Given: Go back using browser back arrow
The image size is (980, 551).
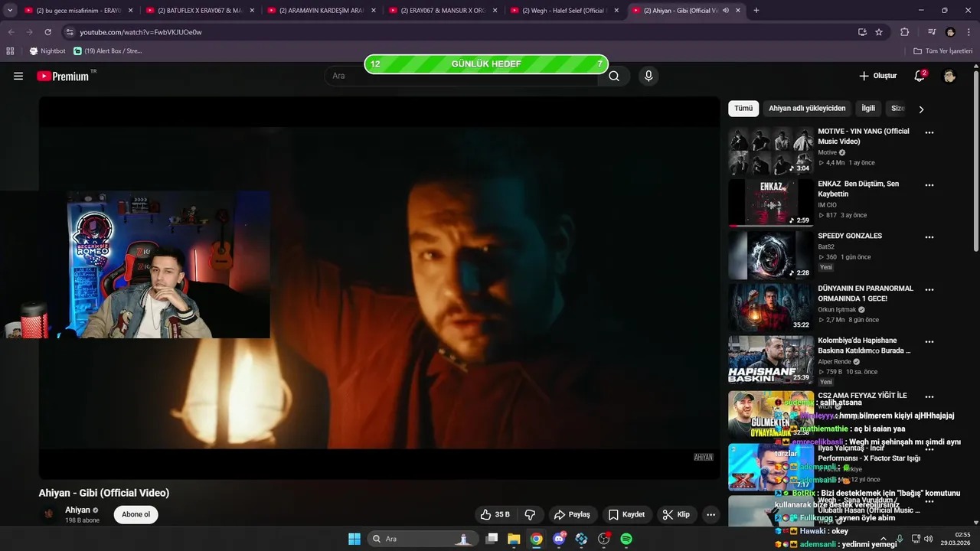Looking at the screenshot, I should (x=11, y=32).
